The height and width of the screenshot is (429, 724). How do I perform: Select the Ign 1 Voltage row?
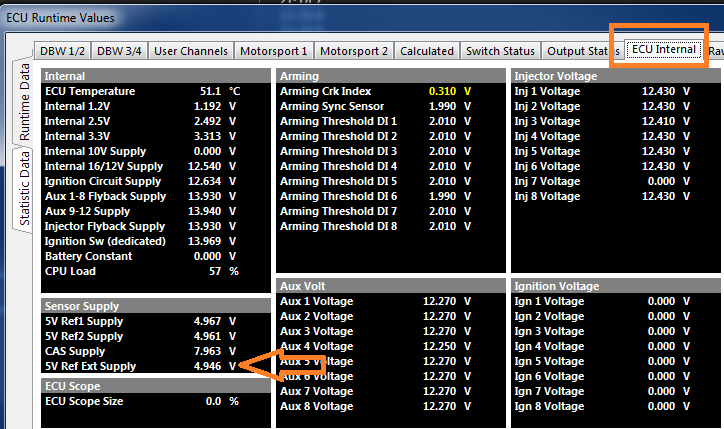(x=616, y=301)
